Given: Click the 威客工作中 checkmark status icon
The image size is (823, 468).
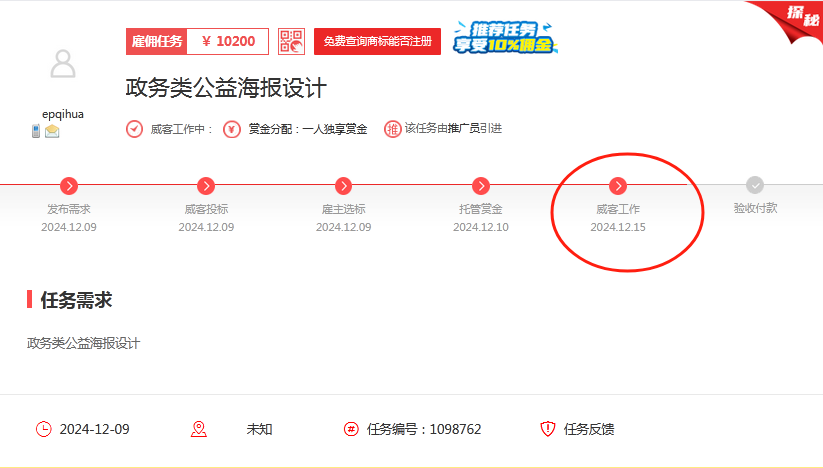Looking at the screenshot, I should pos(134,129).
